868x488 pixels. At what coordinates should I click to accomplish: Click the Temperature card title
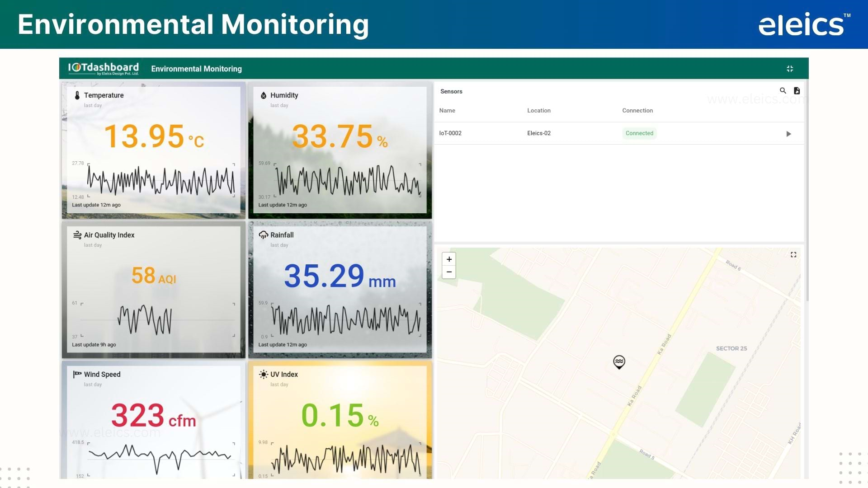[104, 95]
